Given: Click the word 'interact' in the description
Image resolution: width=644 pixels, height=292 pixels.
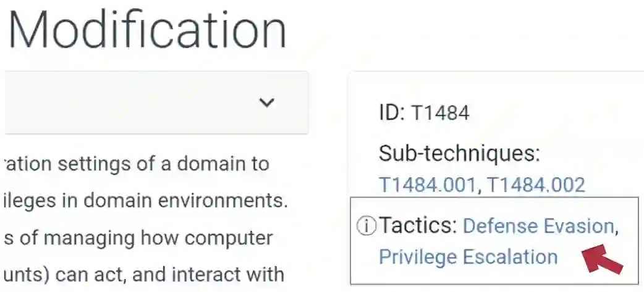Looking at the screenshot, I should pos(209,273).
